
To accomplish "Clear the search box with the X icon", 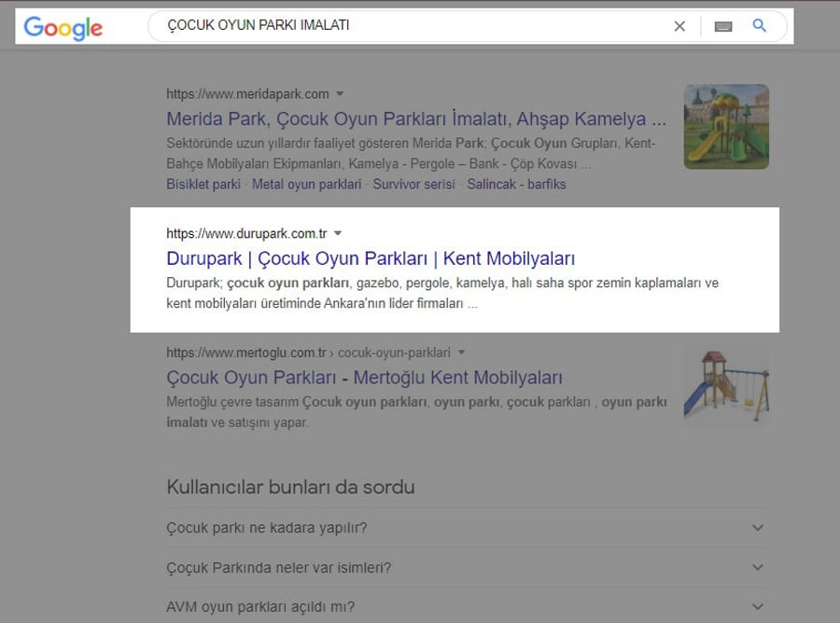I will coord(679,26).
